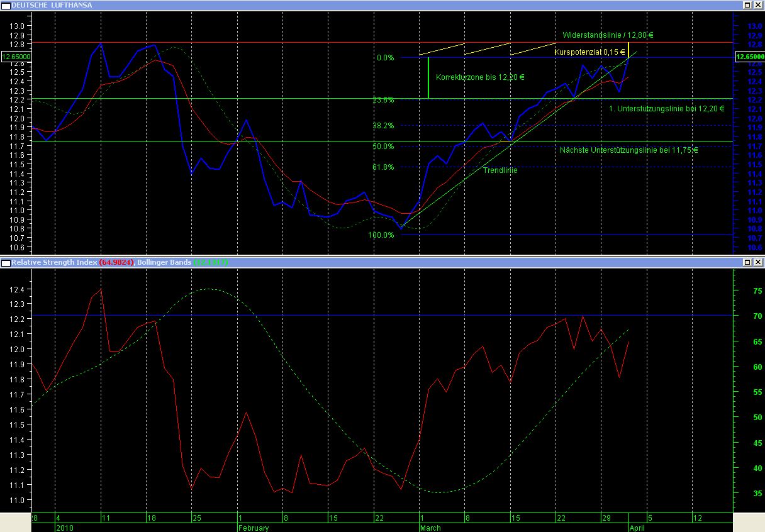Select 'Nächste Unterstützungslinie bei 11,75 €' annotation
This screenshot has width=765, height=532.
coord(629,150)
